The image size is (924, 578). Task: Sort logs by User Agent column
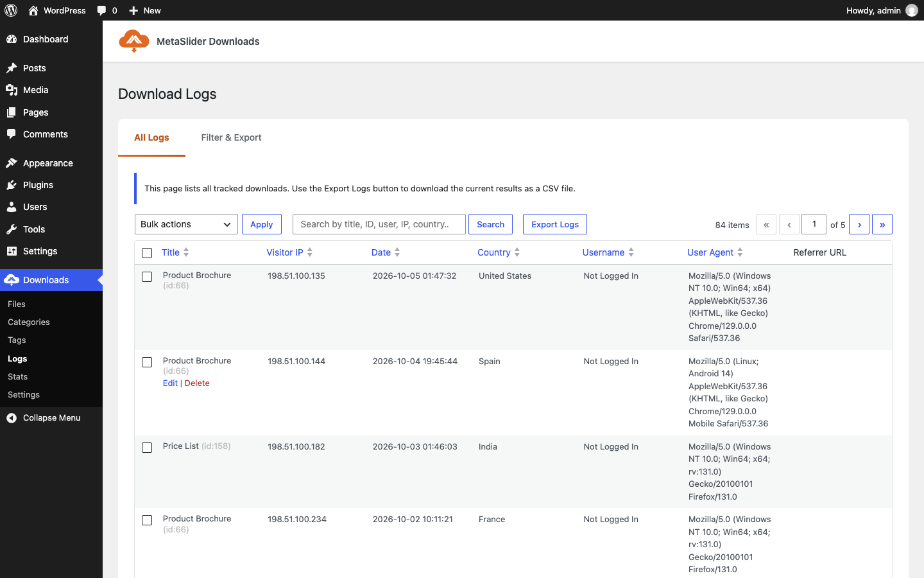click(715, 252)
